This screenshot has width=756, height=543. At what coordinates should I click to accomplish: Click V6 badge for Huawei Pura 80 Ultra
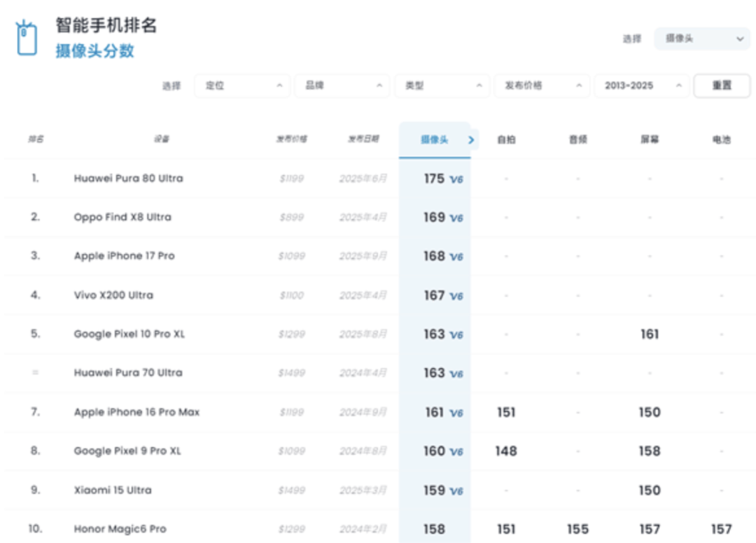coord(456,180)
